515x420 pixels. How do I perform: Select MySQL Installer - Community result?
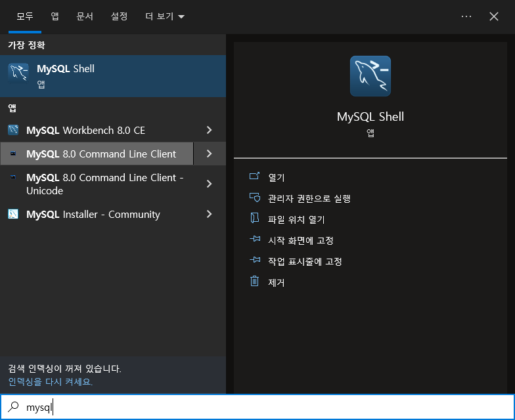click(x=97, y=214)
